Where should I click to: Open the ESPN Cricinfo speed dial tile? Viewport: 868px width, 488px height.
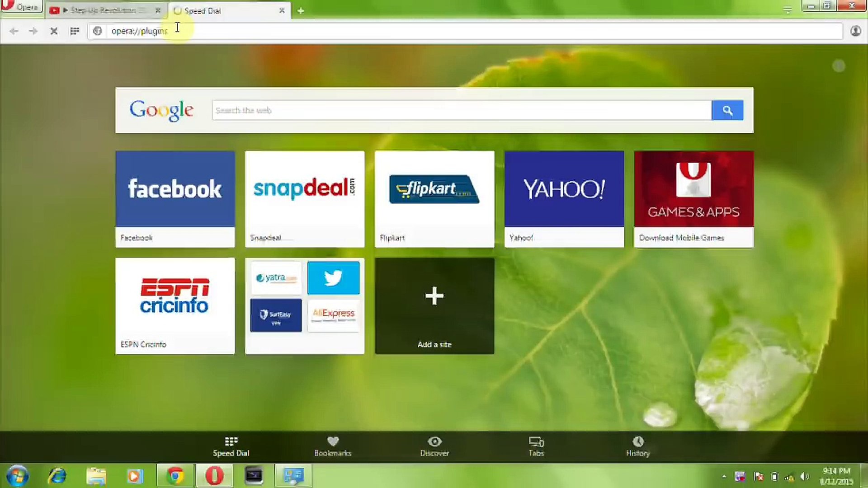pos(175,306)
